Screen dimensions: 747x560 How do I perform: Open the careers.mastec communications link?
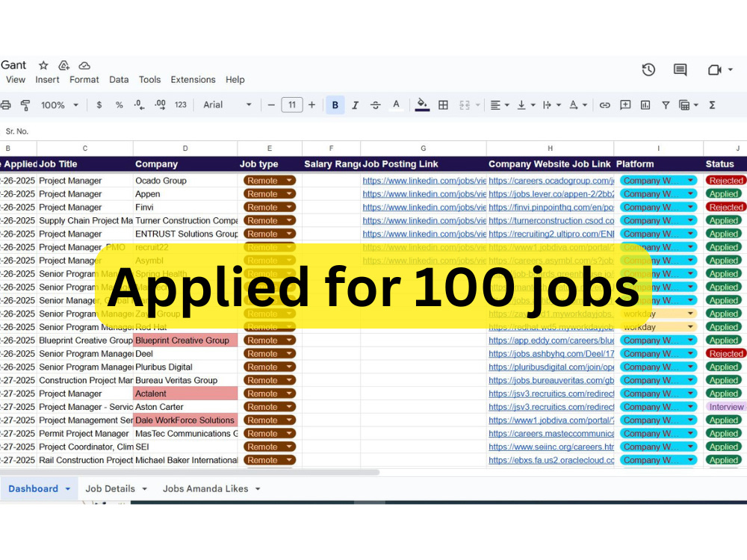tap(551, 434)
